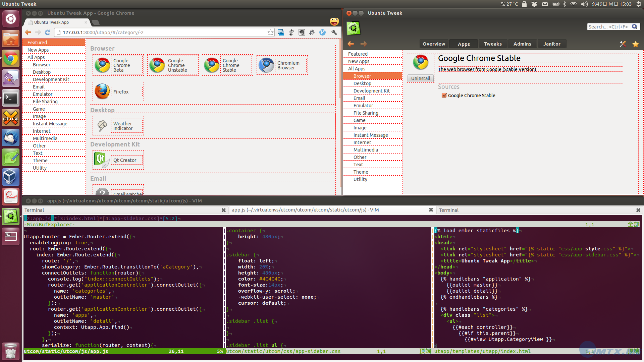Open Dash home from launcher

tap(10, 18)
